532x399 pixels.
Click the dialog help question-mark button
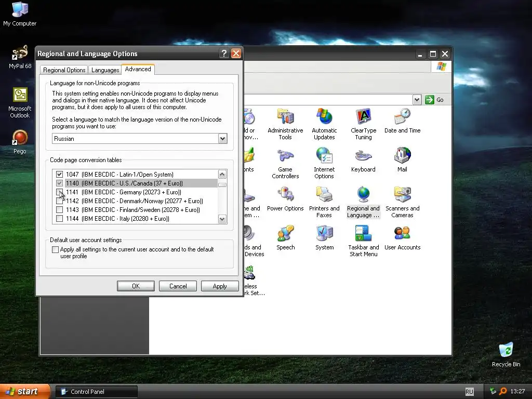223,54
